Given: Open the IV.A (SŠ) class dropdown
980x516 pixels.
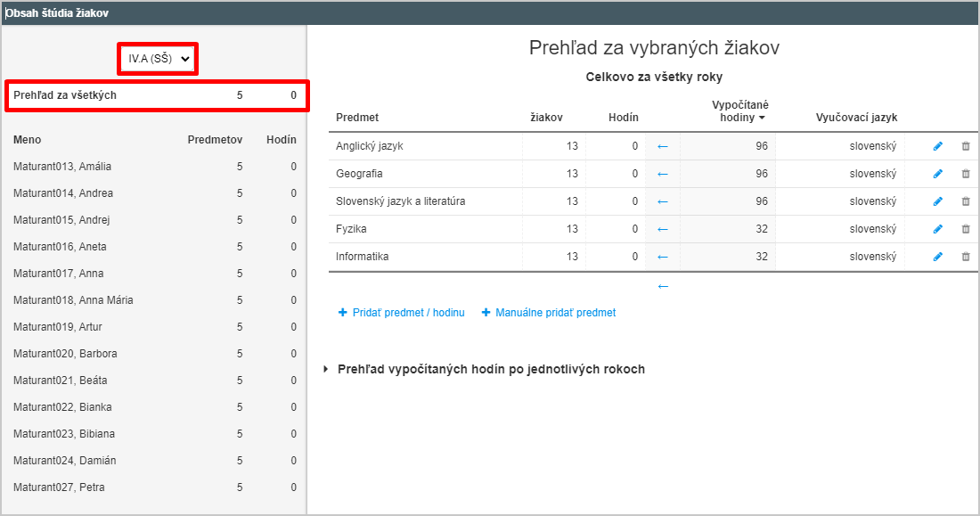Looking at the screenshot, I should (158, 59).
